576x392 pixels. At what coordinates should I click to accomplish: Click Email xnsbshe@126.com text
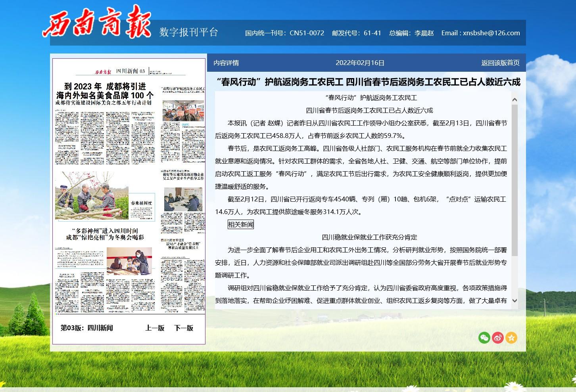coord(480,33)
